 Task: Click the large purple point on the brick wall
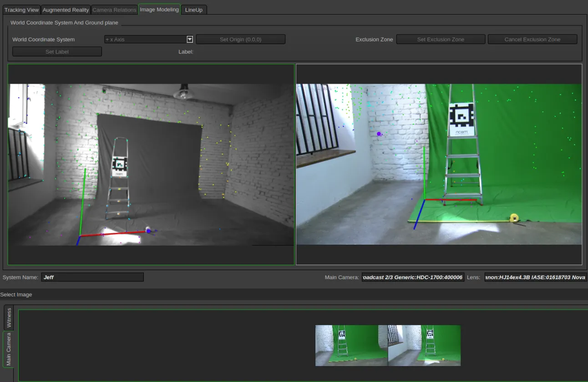tap(379, 134)
